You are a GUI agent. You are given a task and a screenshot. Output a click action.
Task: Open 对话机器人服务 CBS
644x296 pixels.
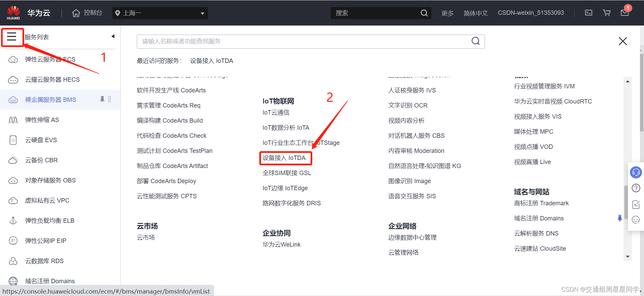tap(417, 136)
